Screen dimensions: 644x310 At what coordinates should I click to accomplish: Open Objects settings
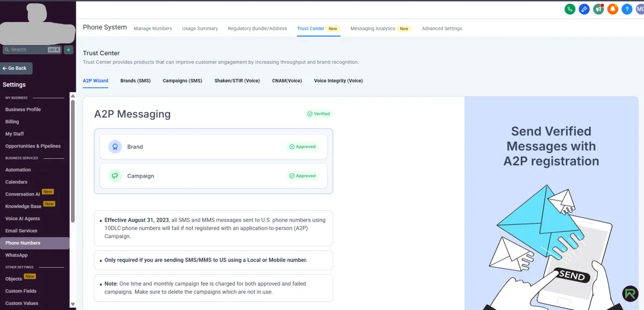(x=14, y=279)
